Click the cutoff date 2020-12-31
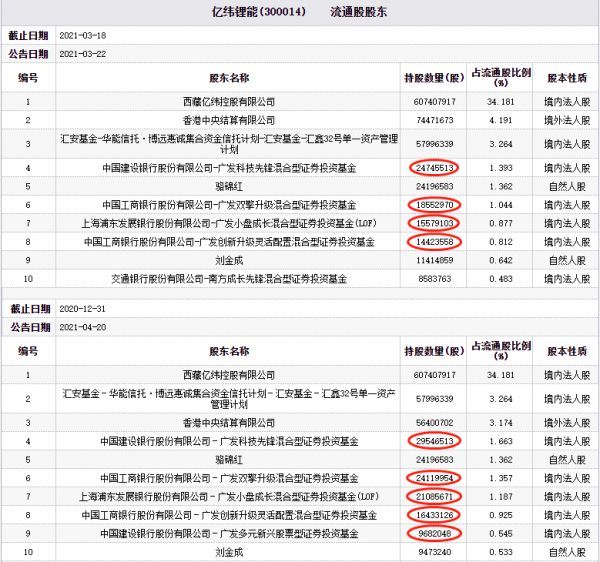The width and height of the screenshot is (600, 562). pyautogui.click(x=82, y=309)
